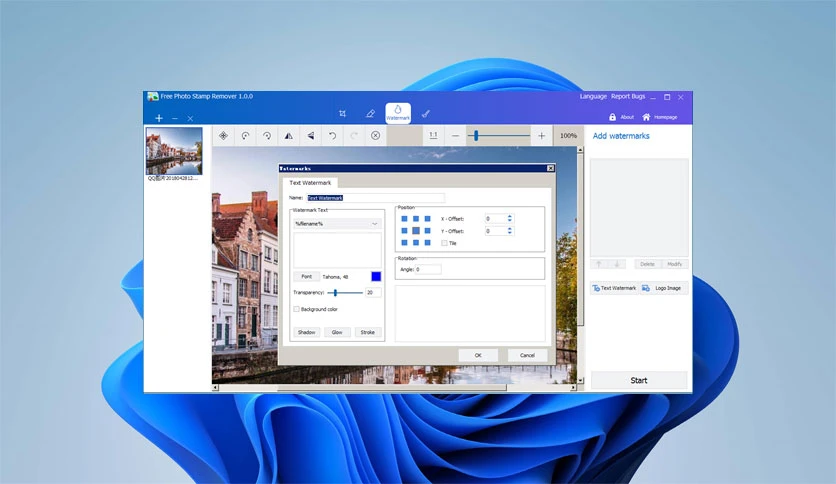Zoom in with the plus button
Image resolution: width=836 pixels, height=484 pixels.
point(541,136)
